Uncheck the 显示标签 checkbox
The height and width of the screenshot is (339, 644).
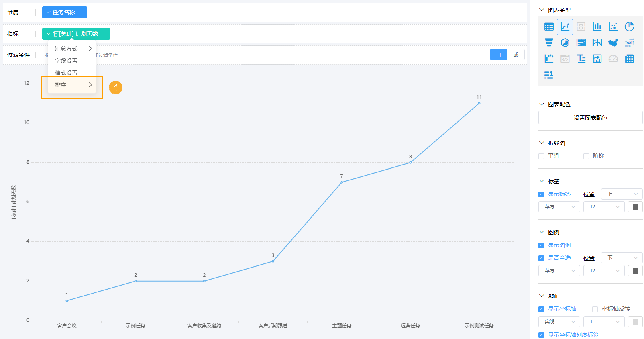click(x=541, y=194)
